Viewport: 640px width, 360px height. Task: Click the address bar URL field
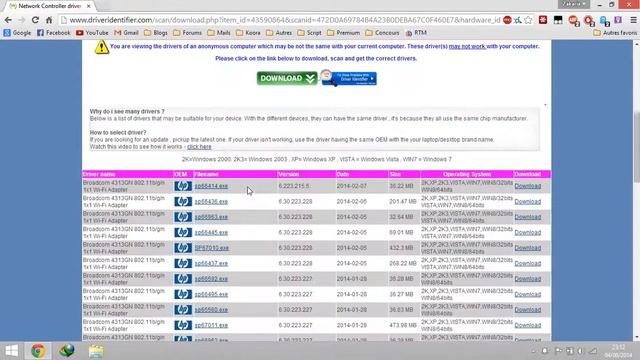click(x=286, y=20)
